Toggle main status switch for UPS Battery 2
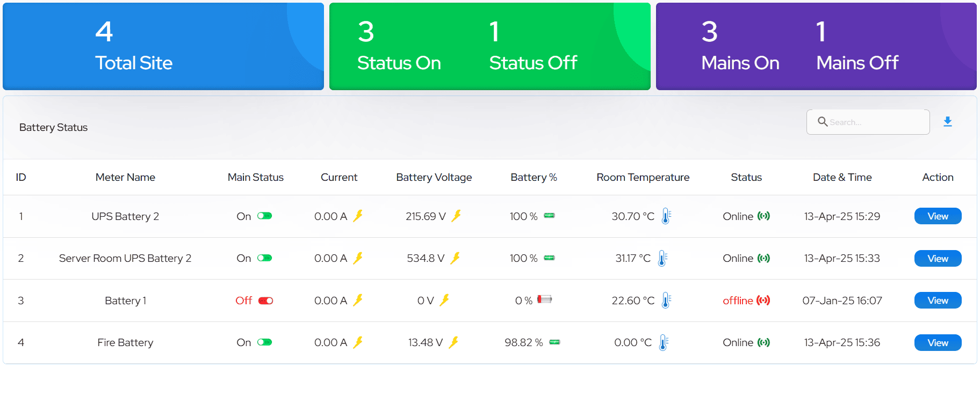This screenshot has height=403, width=980. pos(265,216)
